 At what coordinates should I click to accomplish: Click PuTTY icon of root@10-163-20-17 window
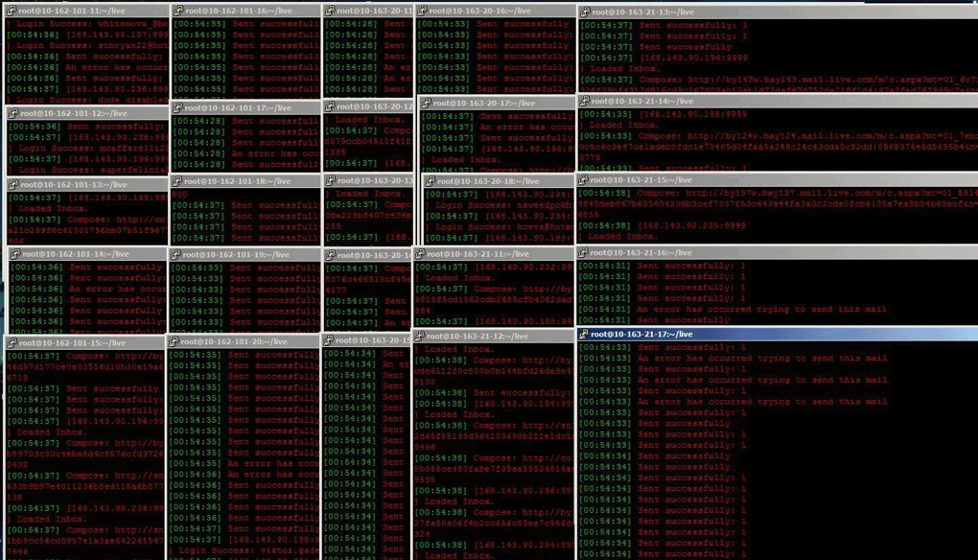click(x=427, y=103)
